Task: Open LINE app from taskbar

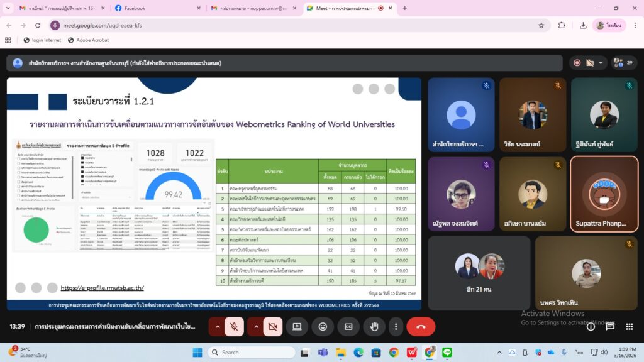Action: pos(447,352)
